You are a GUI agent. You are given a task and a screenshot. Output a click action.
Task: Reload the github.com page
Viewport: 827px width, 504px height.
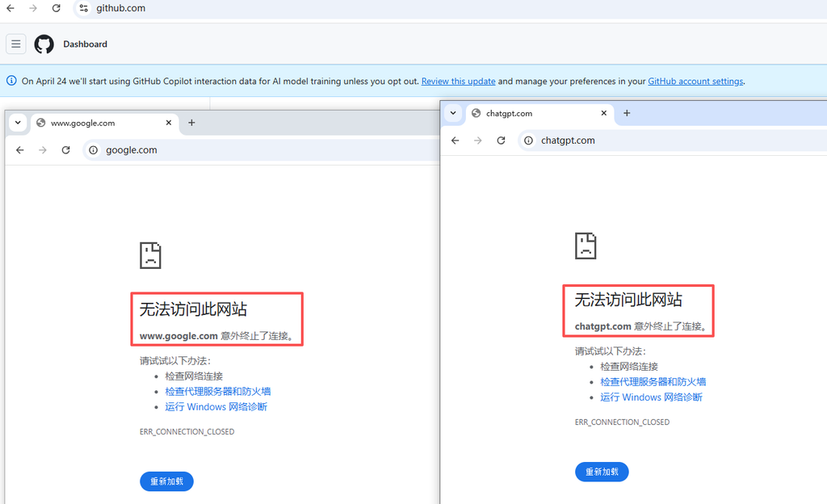click(x=57, y=8)
